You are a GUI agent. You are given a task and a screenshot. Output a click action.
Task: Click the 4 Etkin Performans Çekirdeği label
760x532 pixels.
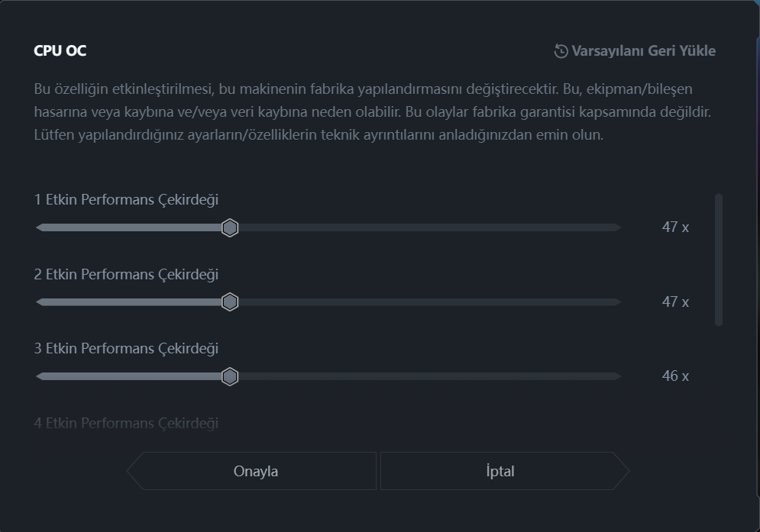coord(126,424)
